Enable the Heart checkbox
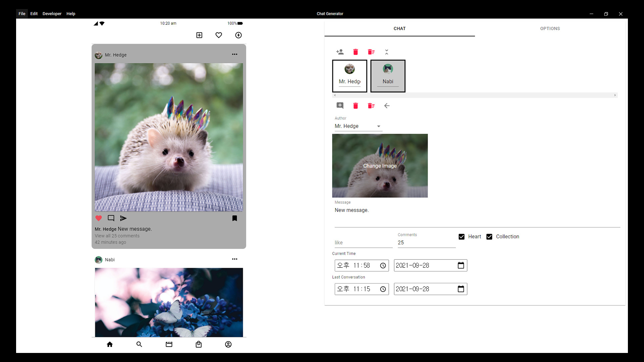644x362 pixels. (x=462, y=237)
